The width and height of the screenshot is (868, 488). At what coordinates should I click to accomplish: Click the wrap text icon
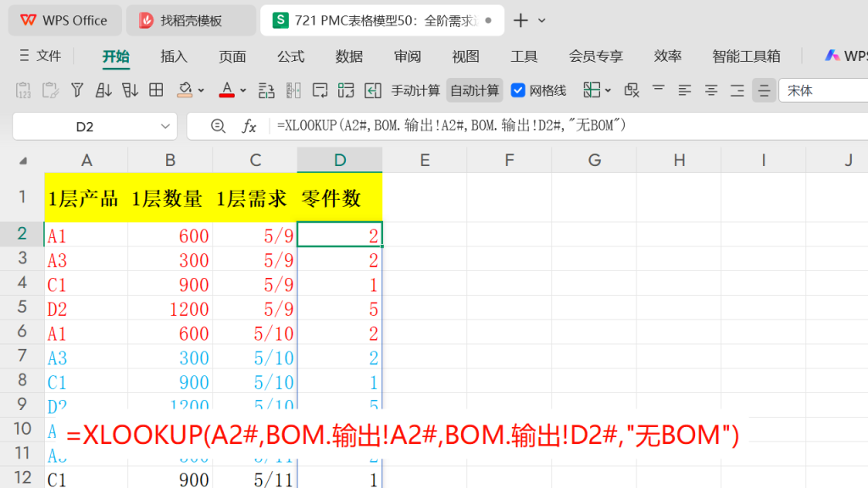click(x=320, y=90)
